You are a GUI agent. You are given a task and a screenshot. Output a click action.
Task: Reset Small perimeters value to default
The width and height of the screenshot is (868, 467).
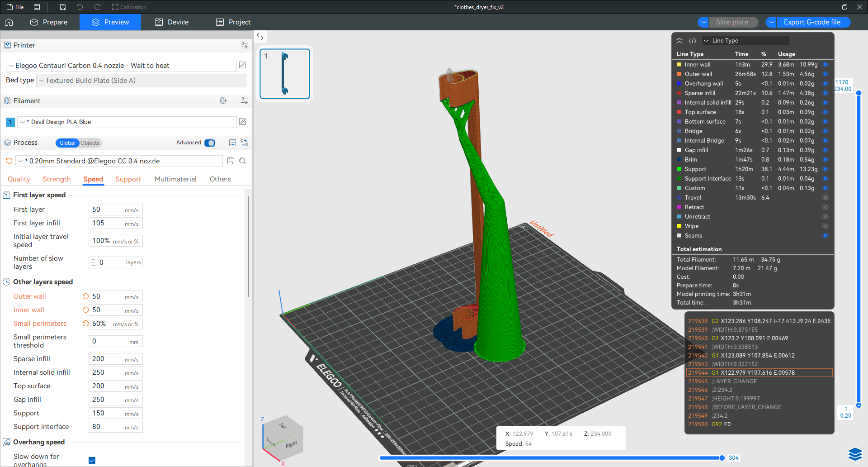click(x=85, y=324)
